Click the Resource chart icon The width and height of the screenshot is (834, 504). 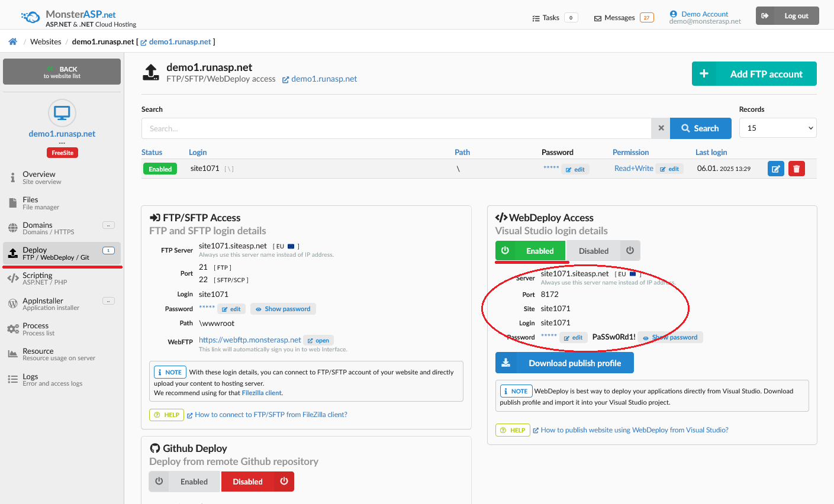click(12, 354)
